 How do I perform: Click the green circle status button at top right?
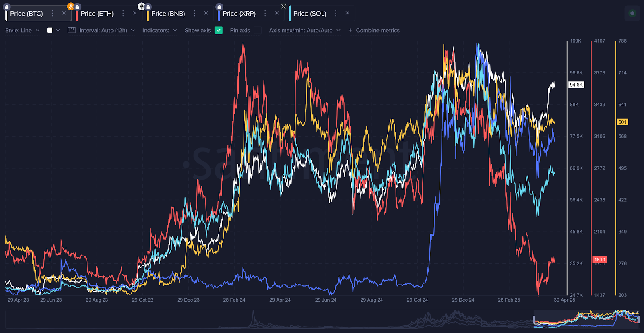(x=632, y=13)
